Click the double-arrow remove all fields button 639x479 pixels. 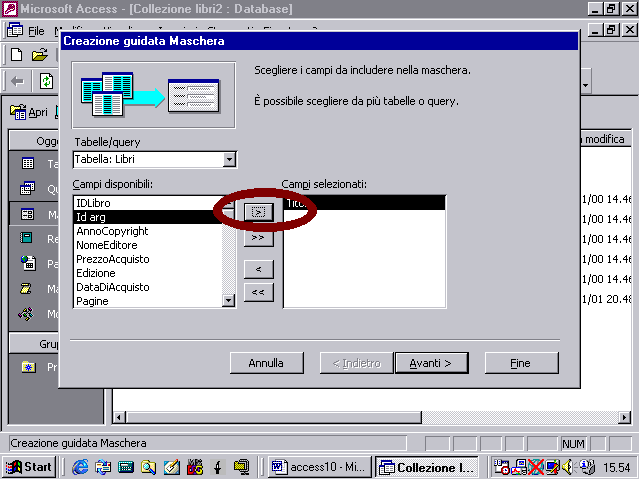tap(258, 292)
